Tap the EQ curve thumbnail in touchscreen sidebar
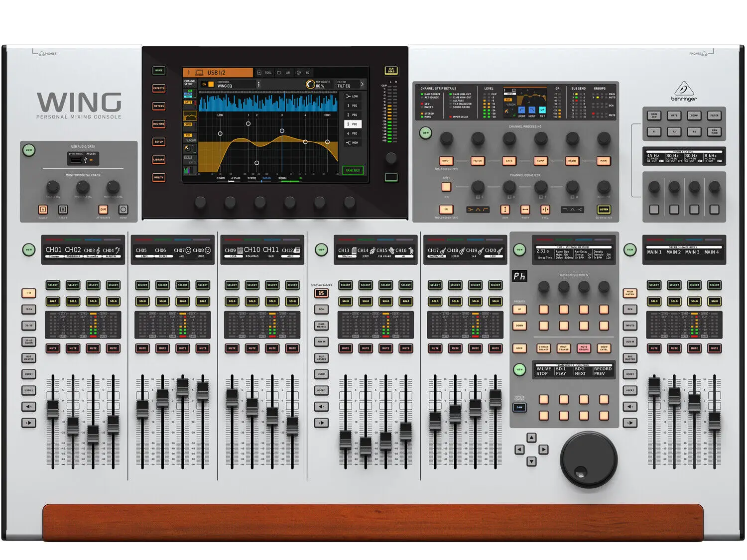The height and width of the screenshot is (560, 747). coord(190,116)
